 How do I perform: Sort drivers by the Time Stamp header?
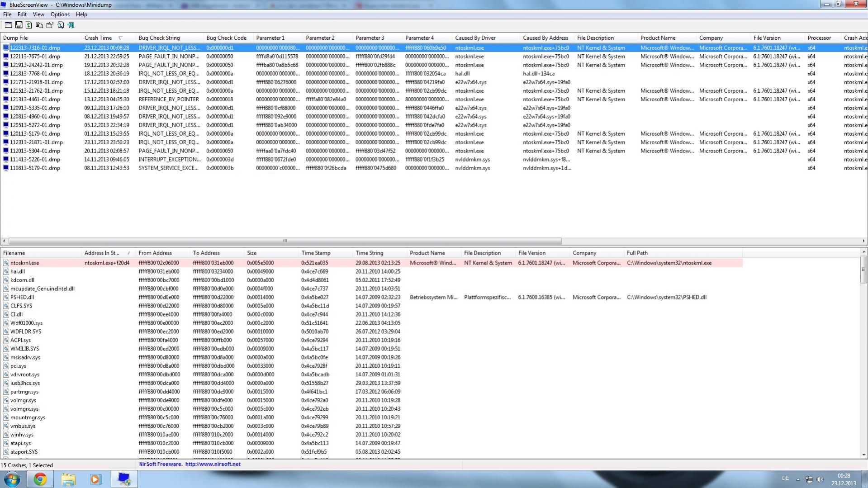tap(326, 253)
